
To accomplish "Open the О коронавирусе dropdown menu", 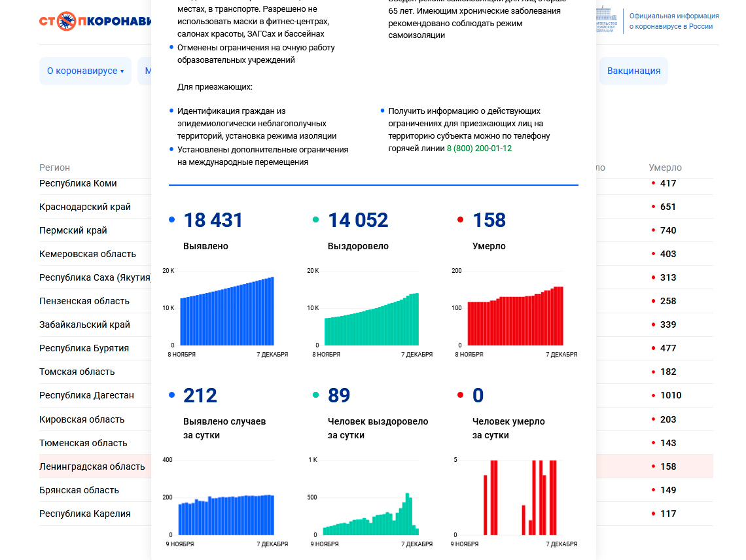I will click(85, 71).
